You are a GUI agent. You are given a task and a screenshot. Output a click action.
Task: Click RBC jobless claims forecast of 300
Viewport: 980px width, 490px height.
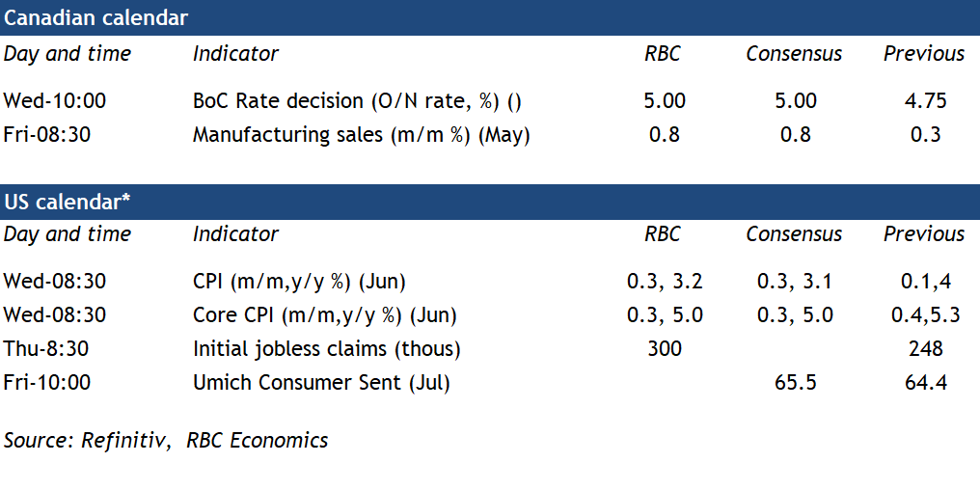pyautogui.click(x=665, y=349)
